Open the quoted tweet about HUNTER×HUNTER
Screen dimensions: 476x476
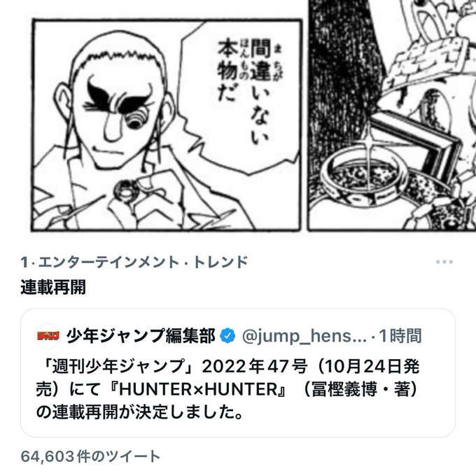click(238, 372)
